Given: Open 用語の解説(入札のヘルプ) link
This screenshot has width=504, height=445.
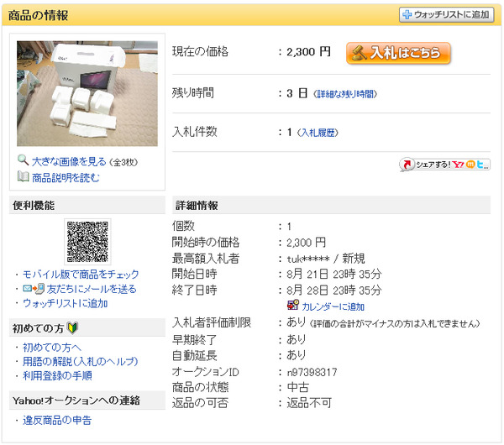Looking at the screenshot, I should pos(80,362).
